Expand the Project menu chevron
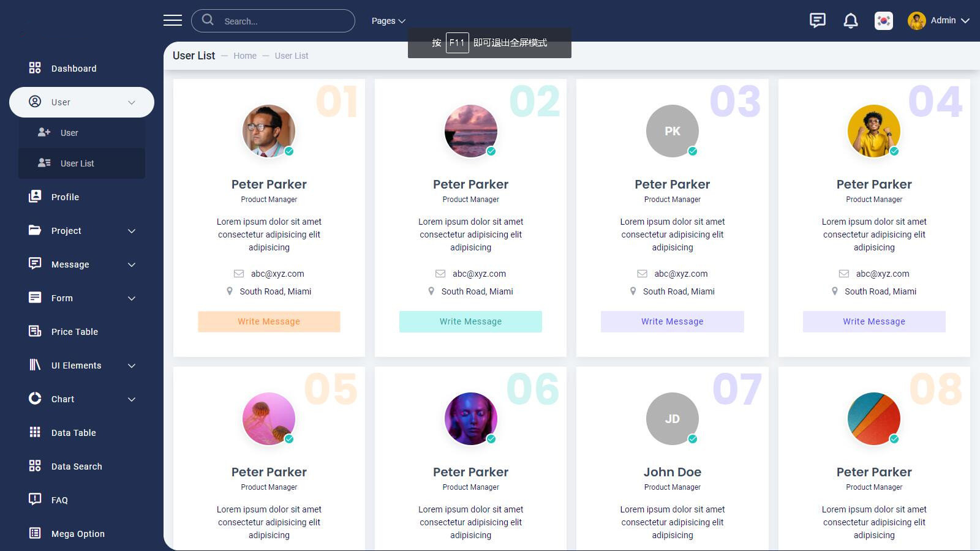 tap(132, 231)
